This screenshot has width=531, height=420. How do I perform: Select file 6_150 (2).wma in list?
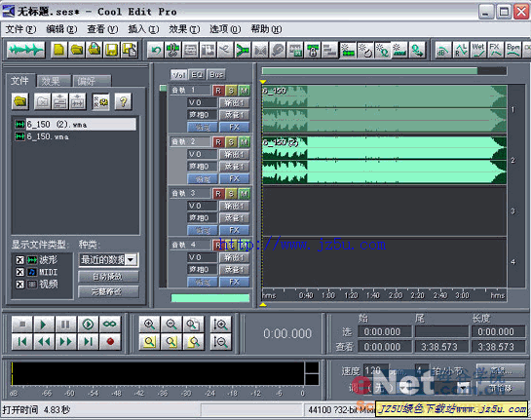coord(75,125)
